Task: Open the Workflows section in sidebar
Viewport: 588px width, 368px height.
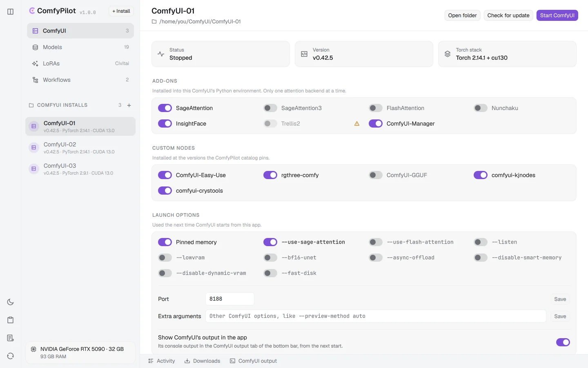Action: 80,80
